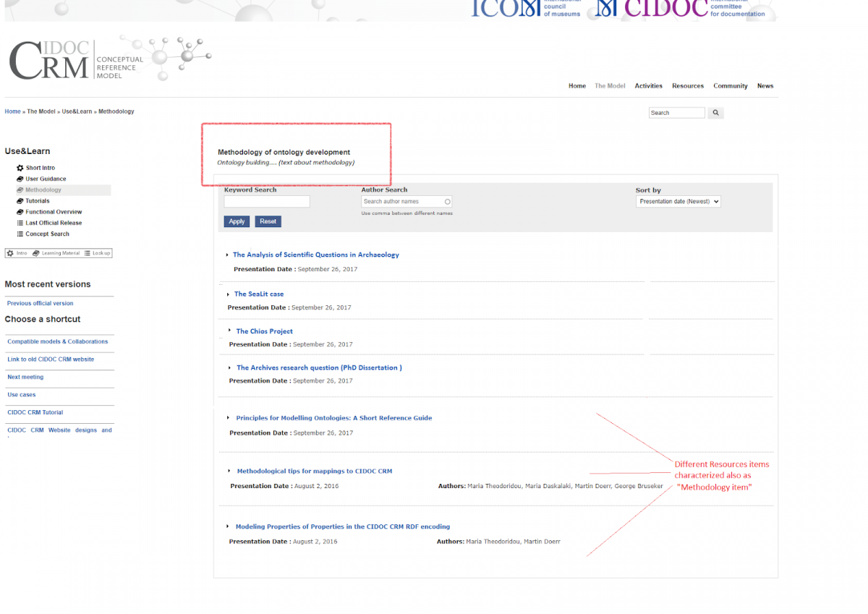Screen dimensions: 868x614
Task: Go to the Community menu item
Action: point(730,86)
